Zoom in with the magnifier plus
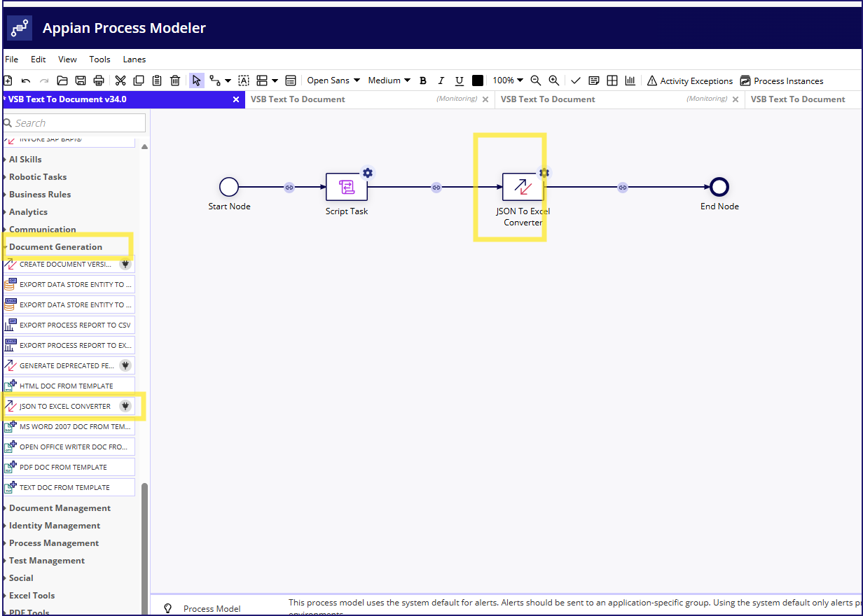Screen dimensions: 863x616 [554, 80]
